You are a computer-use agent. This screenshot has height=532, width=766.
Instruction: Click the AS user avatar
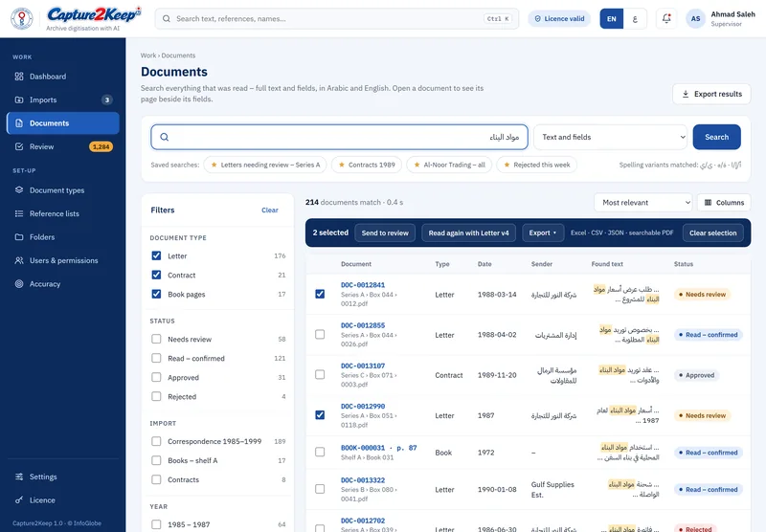(696, 18)
